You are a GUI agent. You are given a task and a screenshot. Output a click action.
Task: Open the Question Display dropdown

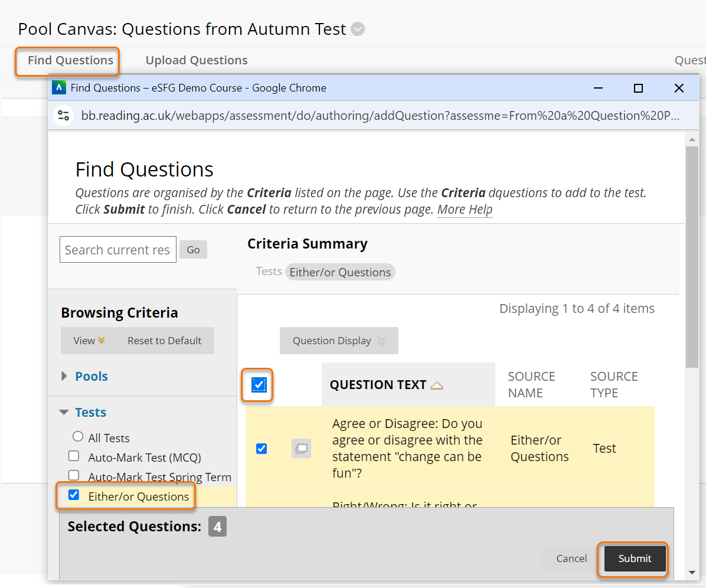tap(339, 341)
